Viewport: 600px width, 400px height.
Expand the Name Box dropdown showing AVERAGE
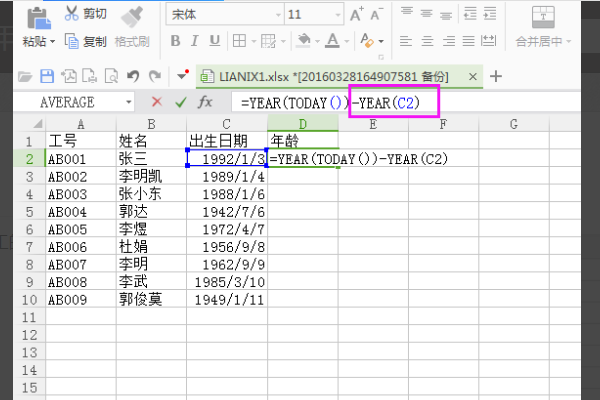[x=129, y=102]
